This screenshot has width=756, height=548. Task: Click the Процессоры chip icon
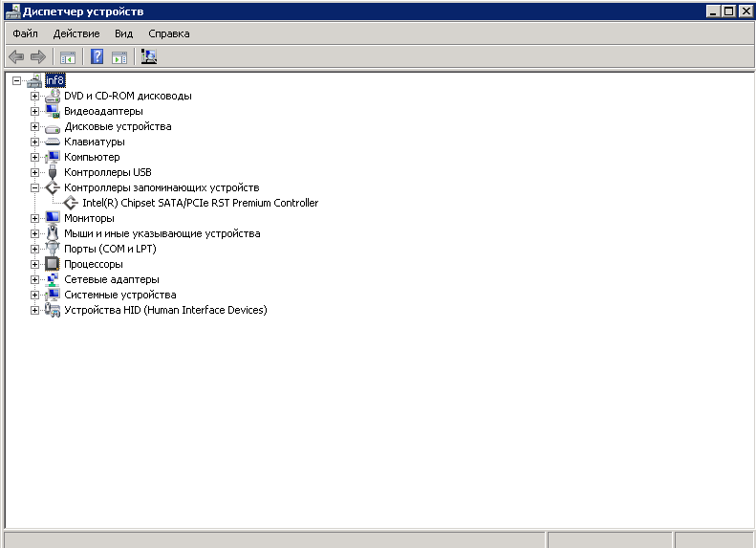(x=52, y=264)
